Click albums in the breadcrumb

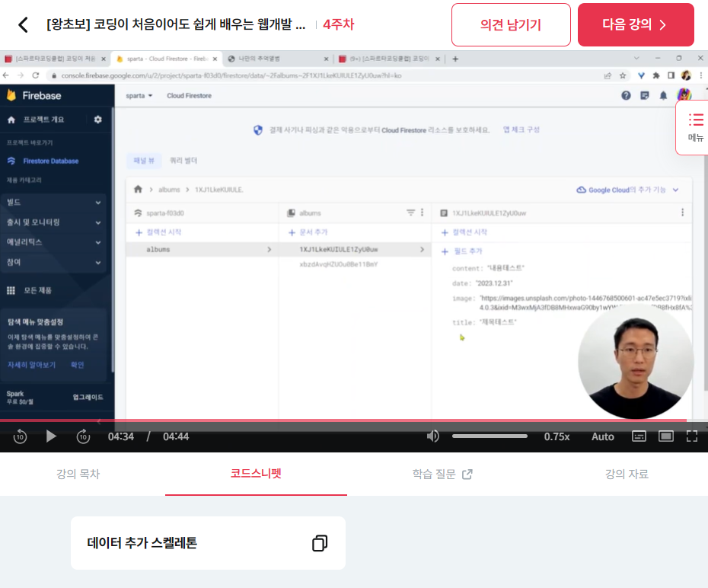pyautogui.click(x=169, y=190)
